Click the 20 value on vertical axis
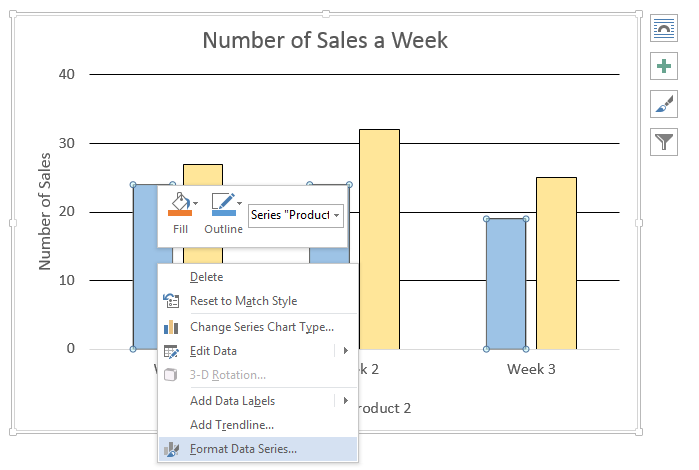The width and height of the screenshot is (699, 470). (x=67, y=211)
